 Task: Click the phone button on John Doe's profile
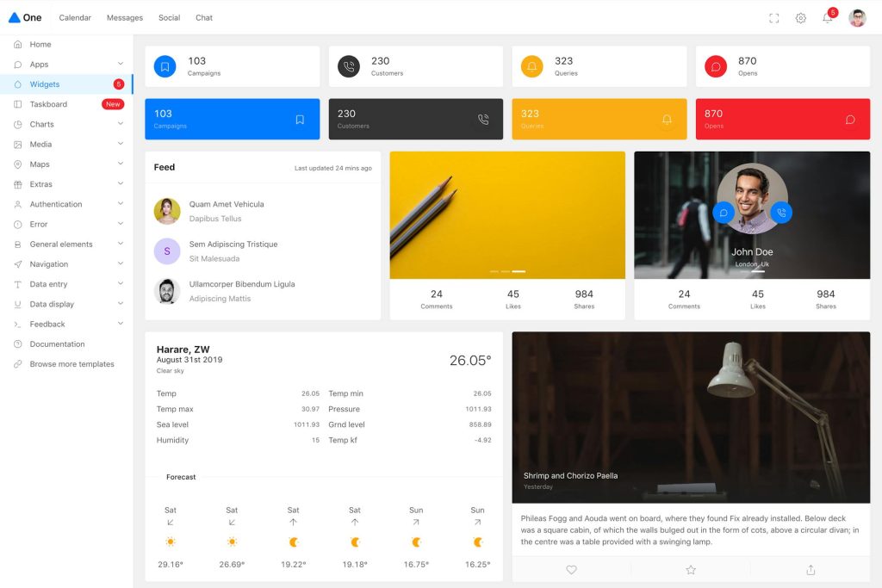781,212
